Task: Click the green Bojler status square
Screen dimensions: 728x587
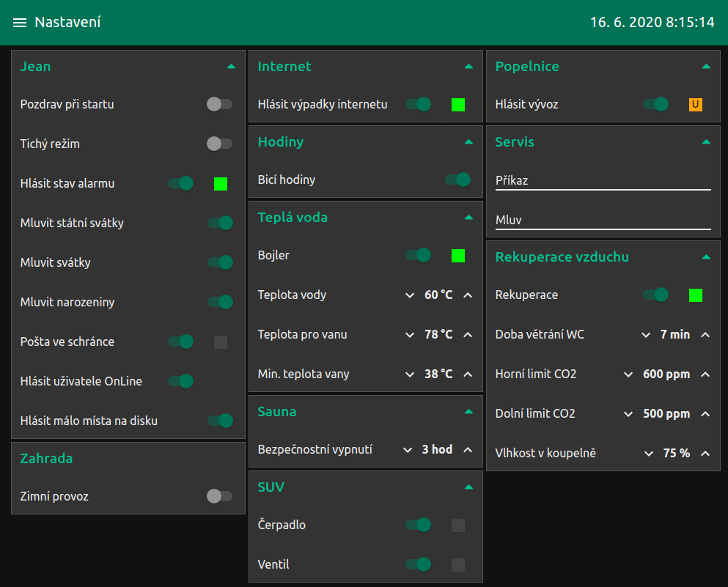Action: pos(458,256)
